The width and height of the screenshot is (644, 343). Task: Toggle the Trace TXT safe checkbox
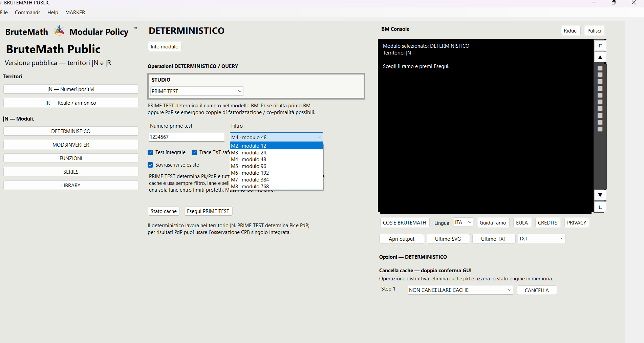point(194,152)
